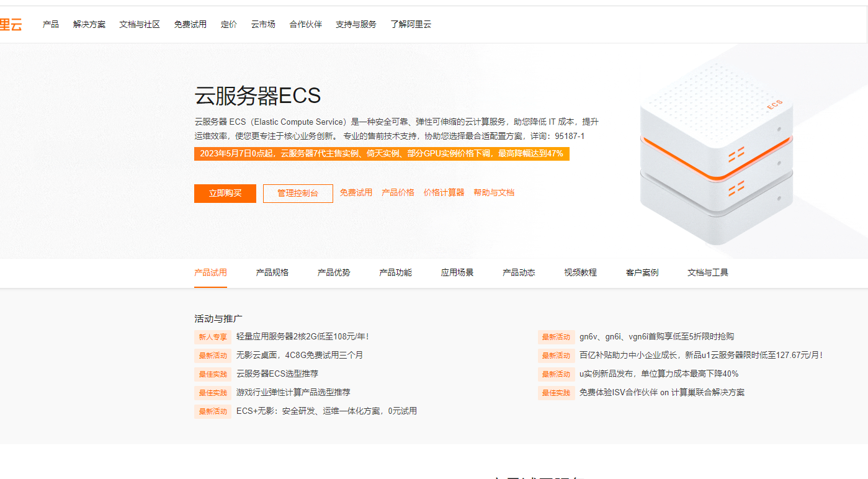
Task: Open 百亿补贴助力中小企业成长 promotion link
Action: coord(702,356)
